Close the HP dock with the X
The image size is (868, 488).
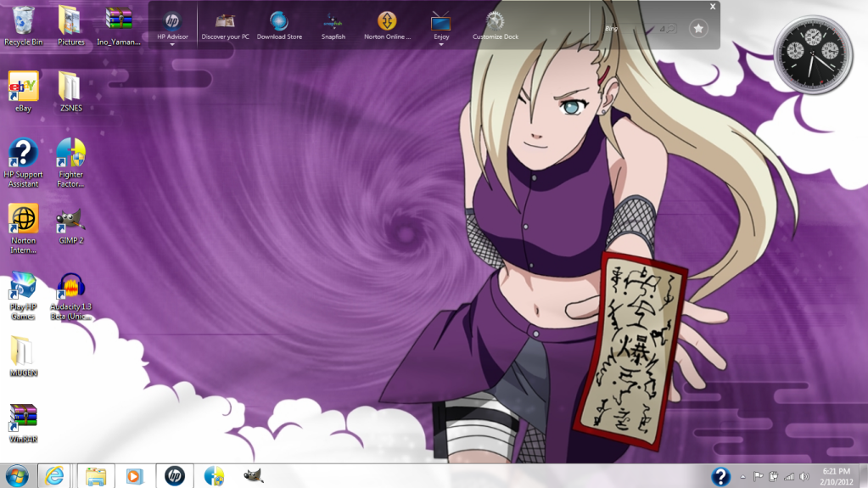point(713,7)
